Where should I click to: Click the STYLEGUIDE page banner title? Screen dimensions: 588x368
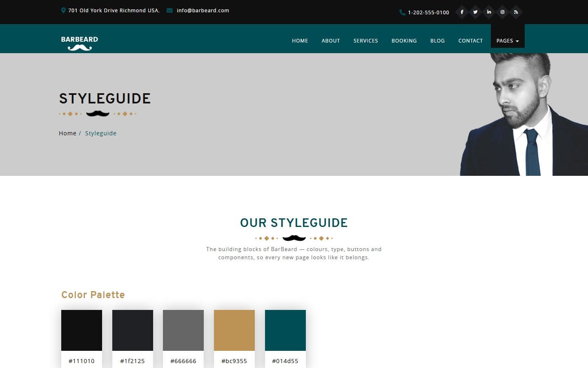coord(105,99)
